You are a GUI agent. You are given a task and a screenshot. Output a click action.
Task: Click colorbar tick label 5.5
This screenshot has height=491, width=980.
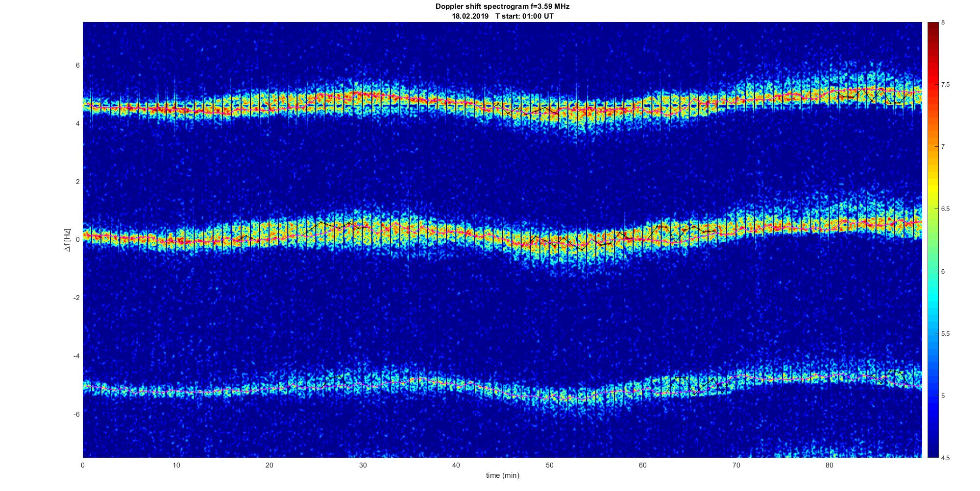[x=945, y=334]
